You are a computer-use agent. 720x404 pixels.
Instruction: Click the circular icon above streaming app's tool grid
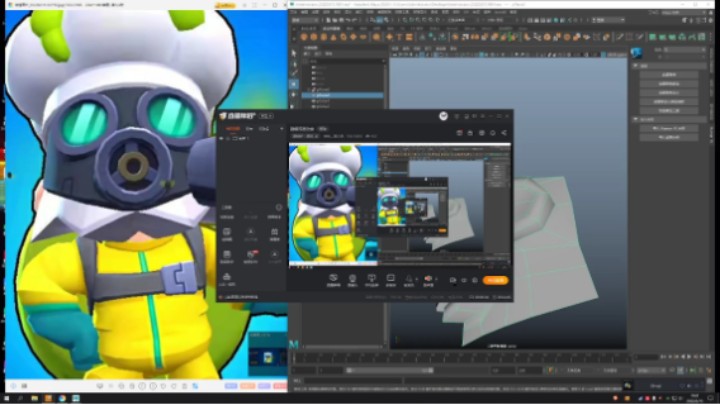[x=279, y=208]
